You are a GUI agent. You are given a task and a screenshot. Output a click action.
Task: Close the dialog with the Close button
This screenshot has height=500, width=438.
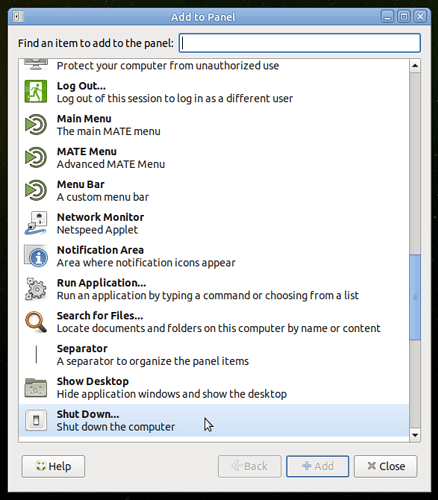click(386, 466)
